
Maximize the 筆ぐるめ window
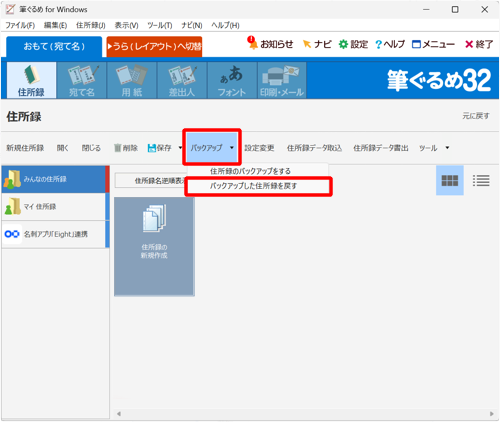point(455,10)
